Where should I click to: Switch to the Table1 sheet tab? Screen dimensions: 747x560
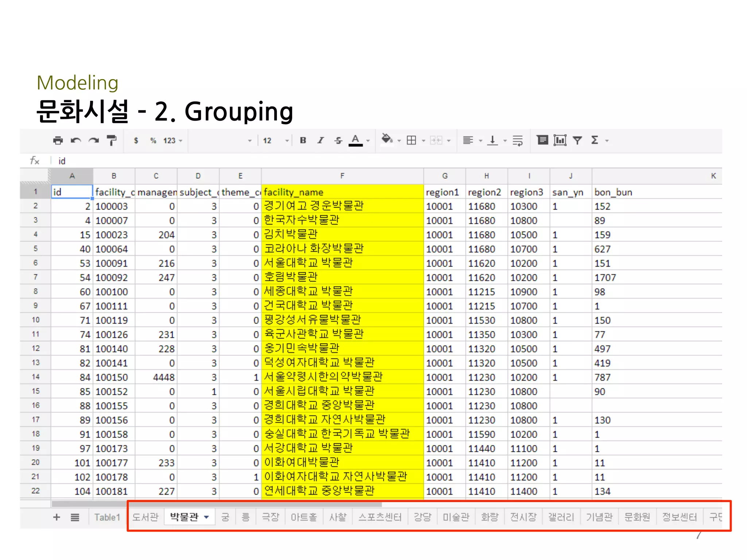(x=107, y=517)
